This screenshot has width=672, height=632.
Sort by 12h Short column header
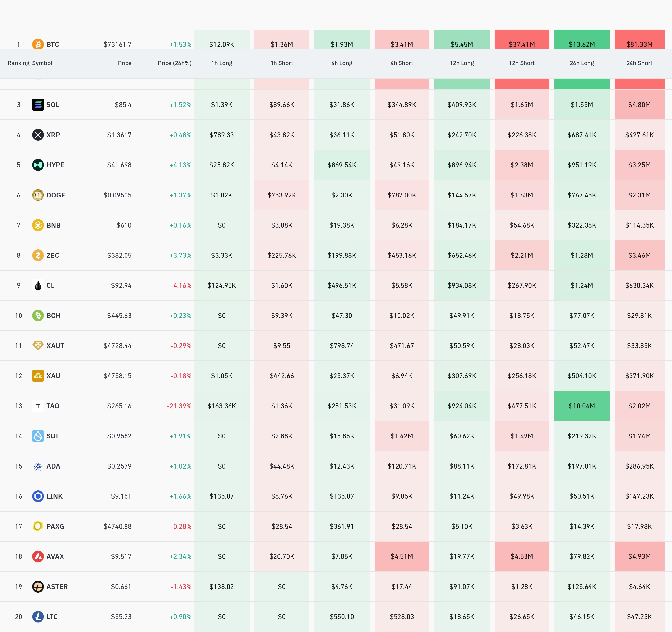[522, 63]
